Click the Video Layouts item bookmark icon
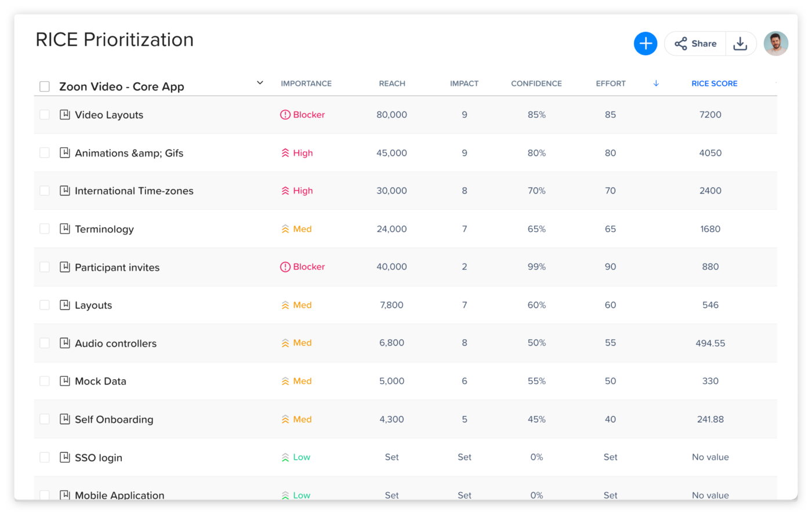Viewport: 812px width, 516px height. coord(65,115)
